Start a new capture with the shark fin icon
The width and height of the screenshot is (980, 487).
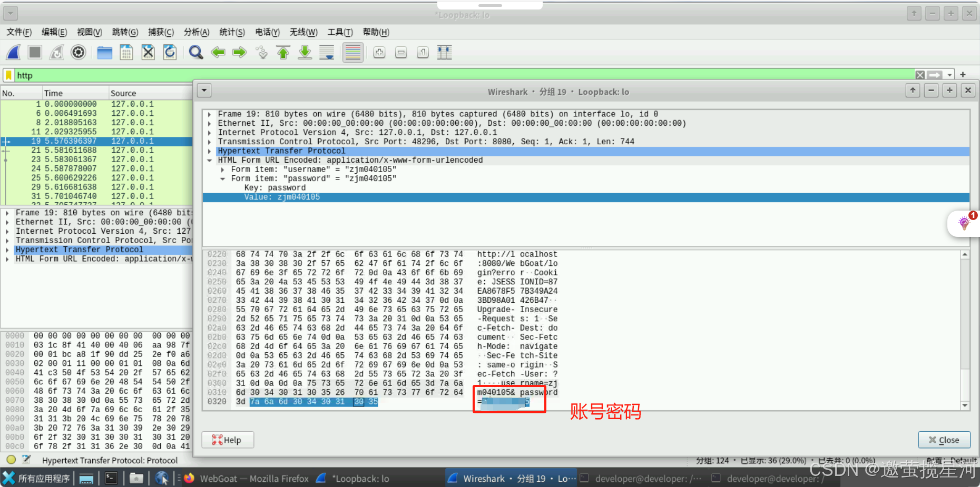pyautogui.click(x=13, y=52)
